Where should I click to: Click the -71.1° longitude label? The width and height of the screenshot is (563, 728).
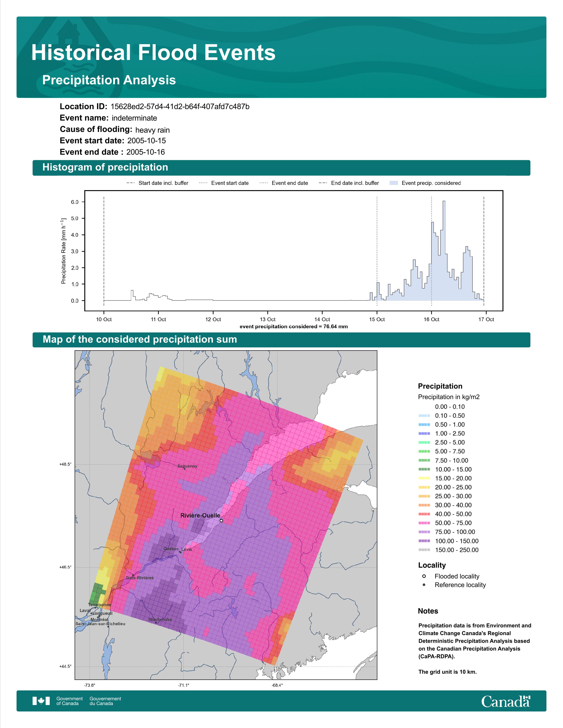(x=183, y=685)
